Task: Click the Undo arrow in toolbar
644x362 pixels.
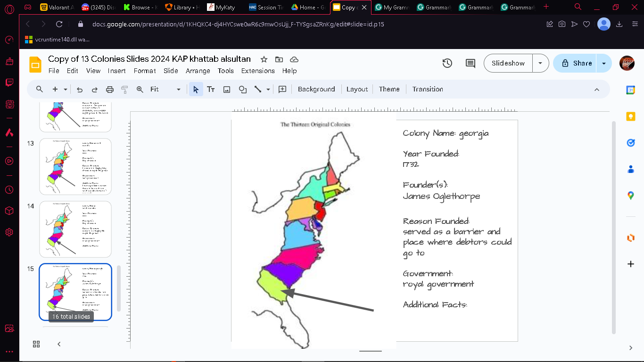Action: coord(80,89)
